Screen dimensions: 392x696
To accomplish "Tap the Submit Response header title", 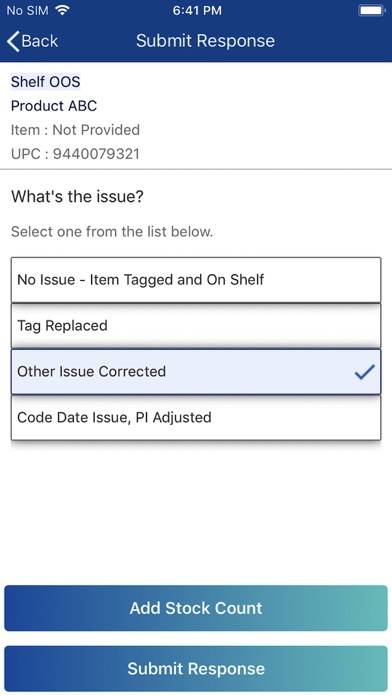I will pyautogui.click(x=205, y=41).
